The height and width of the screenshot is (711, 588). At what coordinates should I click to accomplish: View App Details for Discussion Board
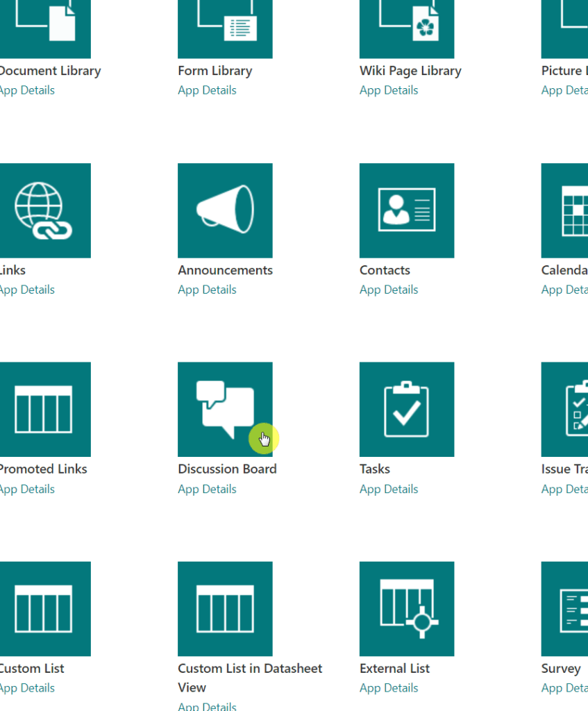[x=207, y=490]
